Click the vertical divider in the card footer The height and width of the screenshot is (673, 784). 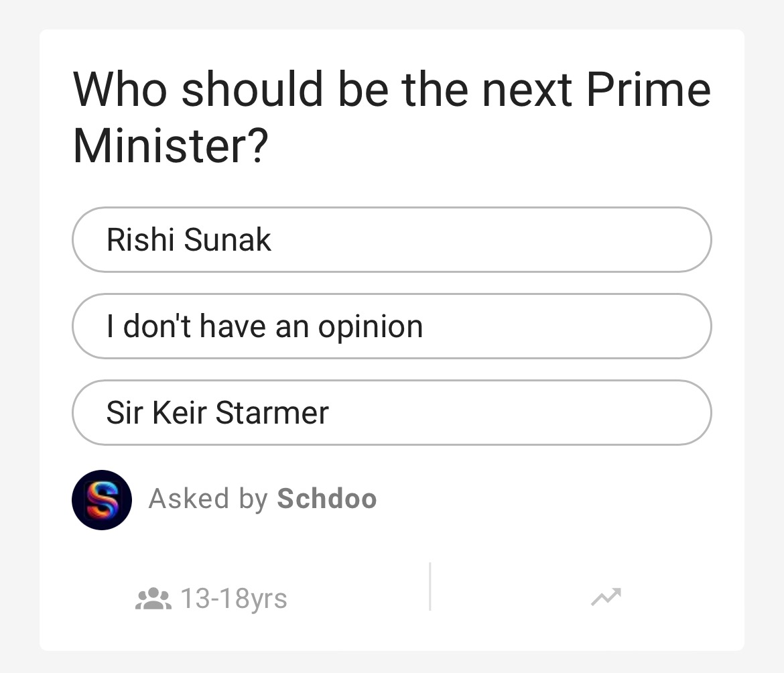430,587
